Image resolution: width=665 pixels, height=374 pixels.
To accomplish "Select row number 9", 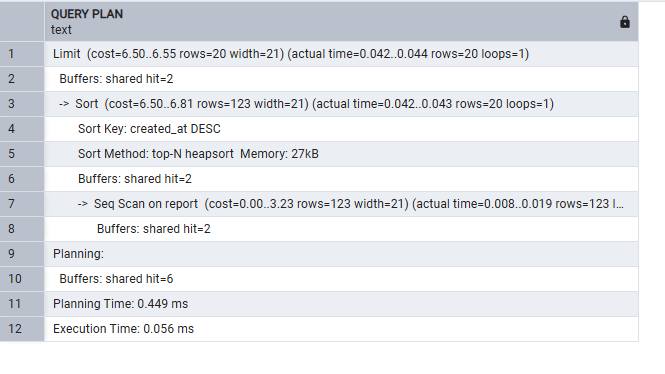I will pos(22,254).
